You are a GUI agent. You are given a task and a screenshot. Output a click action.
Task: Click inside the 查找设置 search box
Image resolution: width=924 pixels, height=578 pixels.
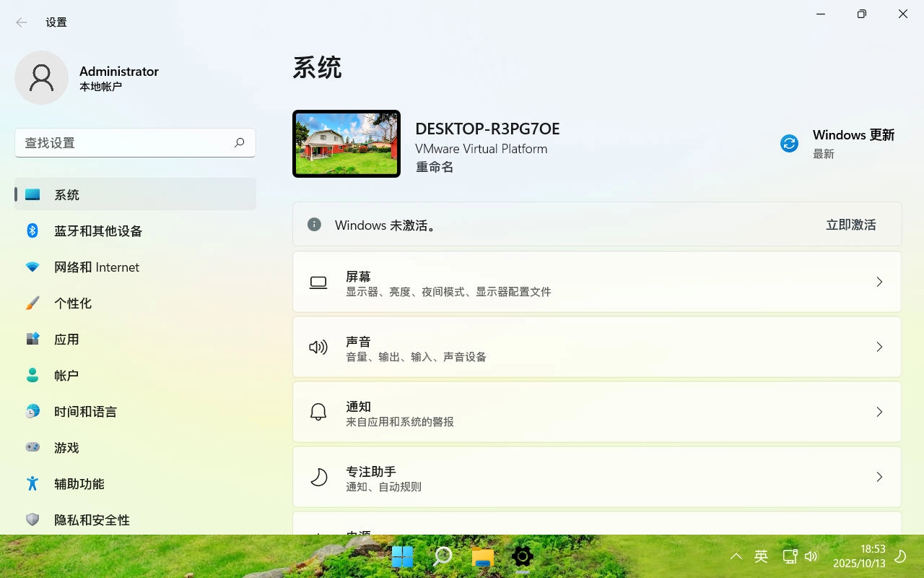coord(135,143)
